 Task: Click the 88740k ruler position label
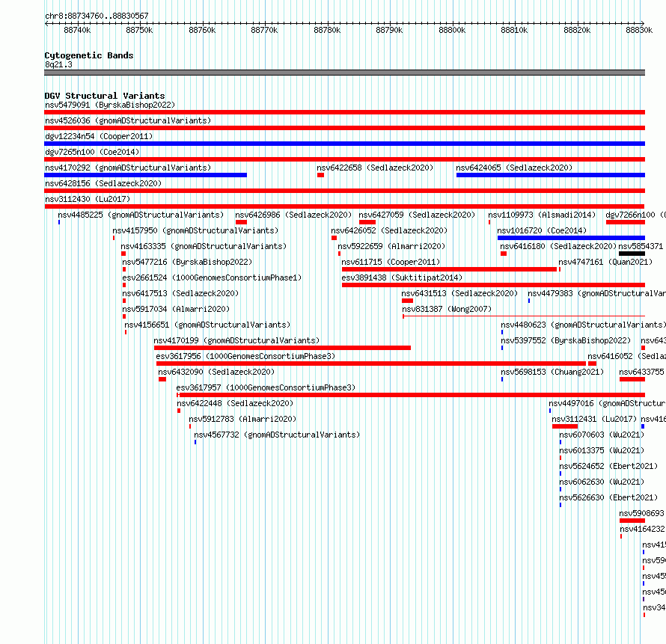(77, 30)
